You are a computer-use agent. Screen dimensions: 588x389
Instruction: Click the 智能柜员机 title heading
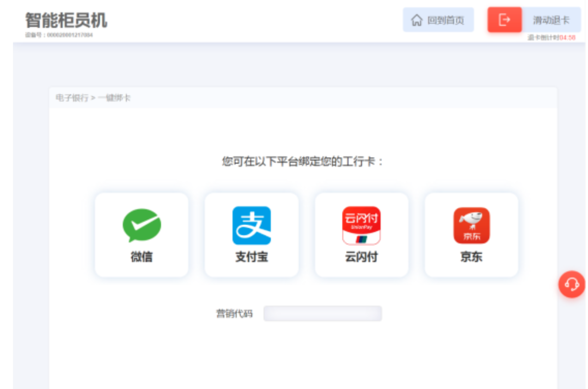(66, 20)
